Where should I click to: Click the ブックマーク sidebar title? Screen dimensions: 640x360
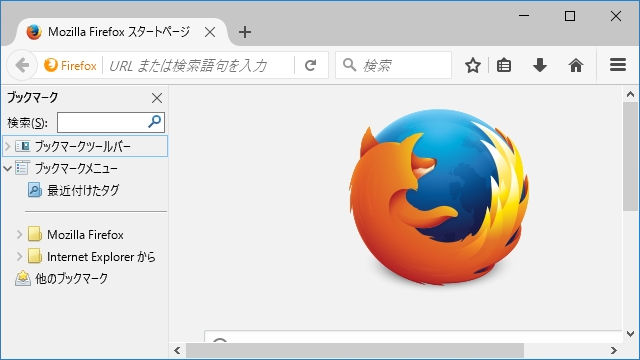pyautogui.click(x=33, y=98)
